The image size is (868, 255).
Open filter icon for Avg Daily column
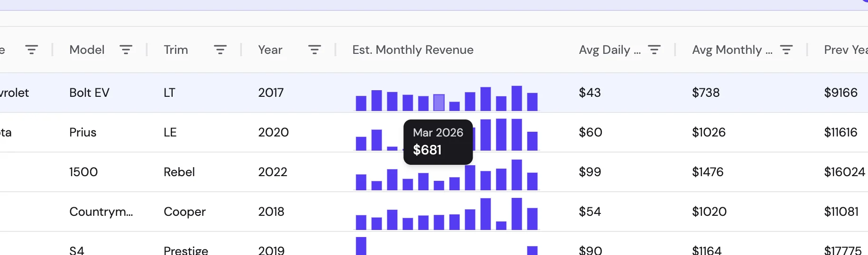click(654, 50)
